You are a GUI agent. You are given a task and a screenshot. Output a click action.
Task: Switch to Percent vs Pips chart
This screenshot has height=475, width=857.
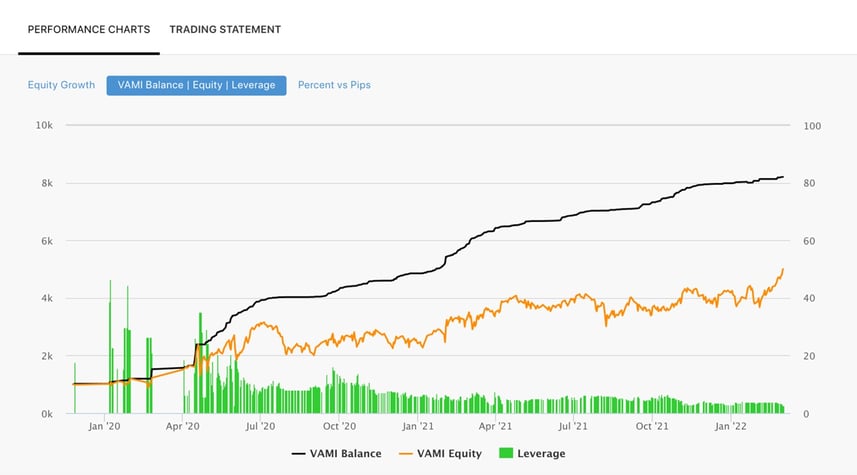(334, 85)
